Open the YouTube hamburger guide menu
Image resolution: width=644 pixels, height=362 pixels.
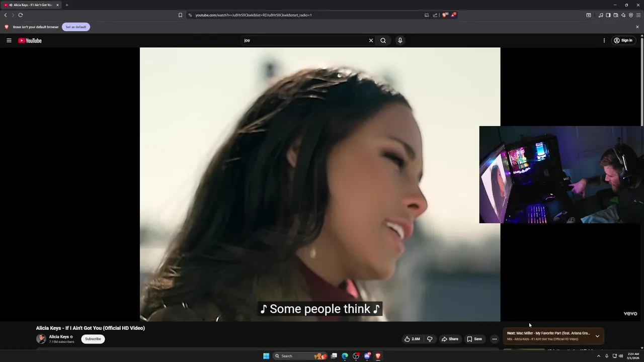[x=9, y=41]
